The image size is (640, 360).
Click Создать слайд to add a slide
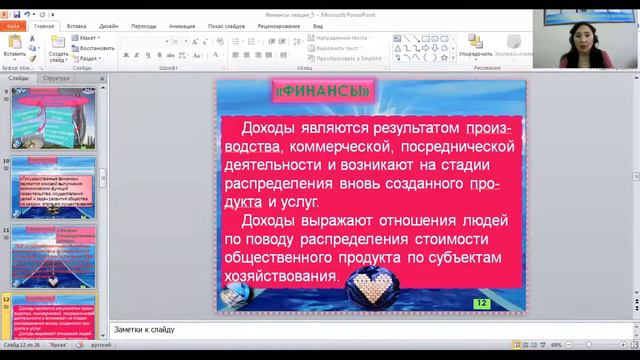58,49
